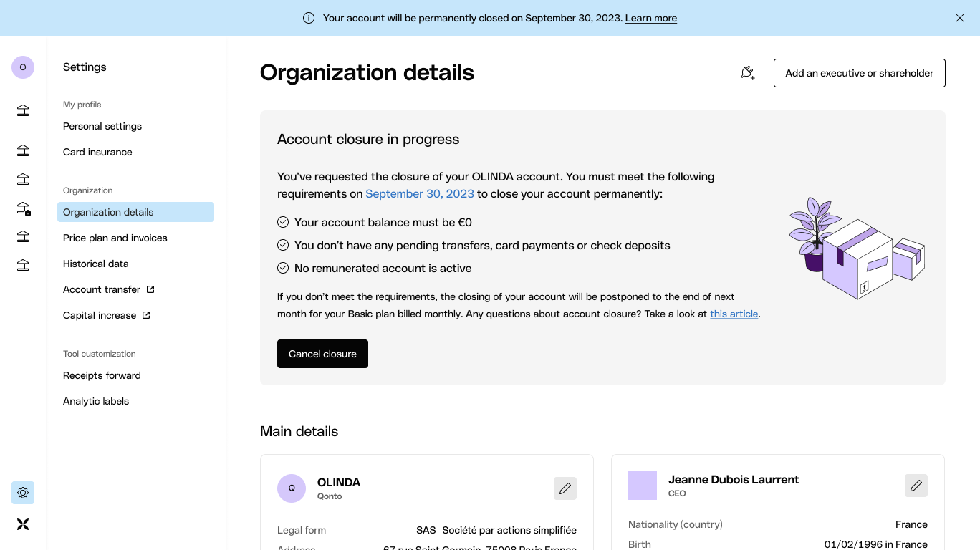Click the "My profile" section label

(x=82, y=105)
